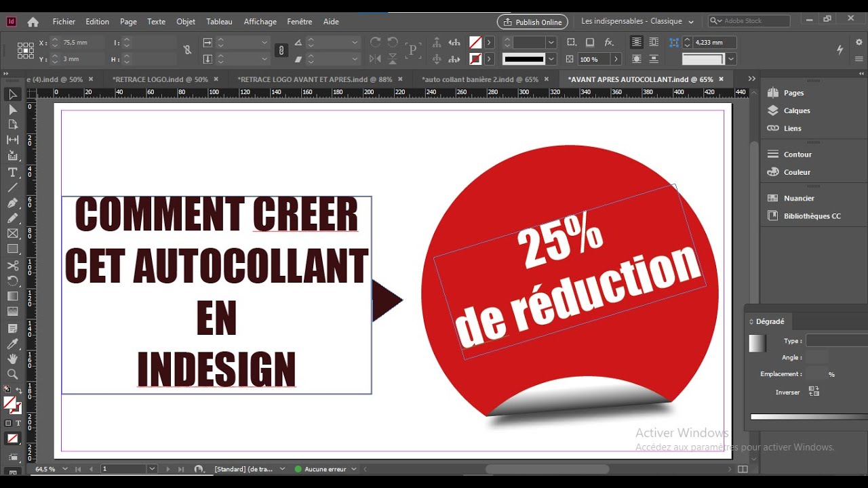This screenshot has width=868, height=488.
Task: Expand the opacity 100 % slider arrow
Action: point(615,59)
